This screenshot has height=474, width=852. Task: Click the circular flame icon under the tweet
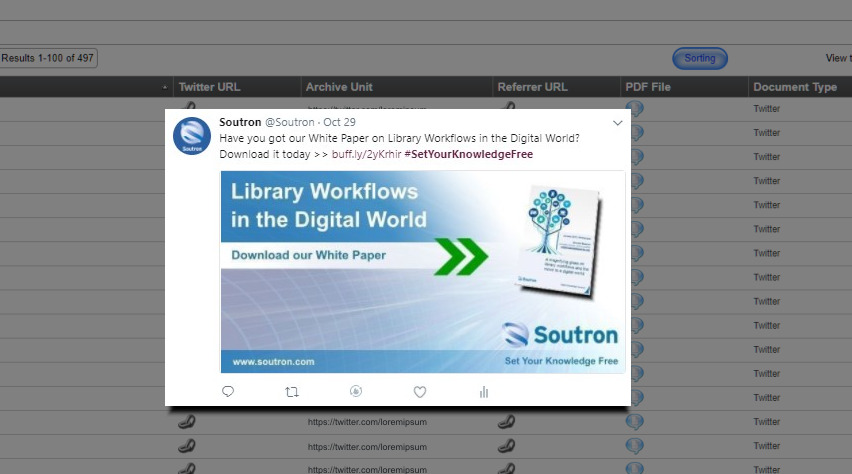[x=356, y=391]
